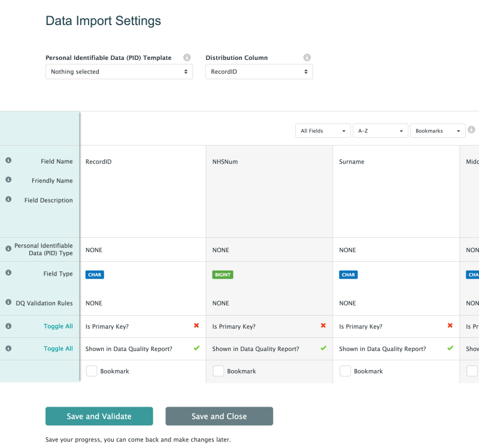Screen dimensions: 479x448
Task: Open the All Fields filter dropdown
Action: (323, 130)
